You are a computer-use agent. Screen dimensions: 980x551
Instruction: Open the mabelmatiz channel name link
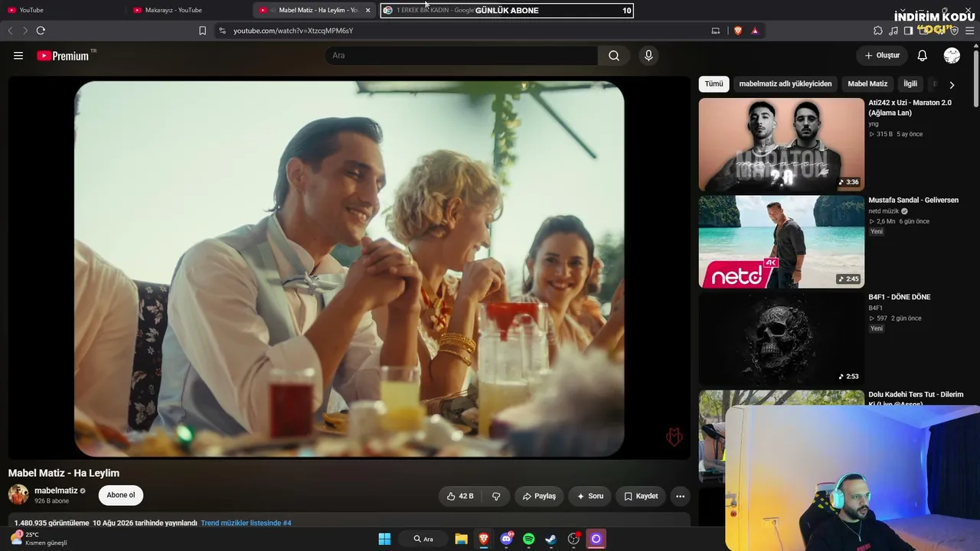pos(56,491)
